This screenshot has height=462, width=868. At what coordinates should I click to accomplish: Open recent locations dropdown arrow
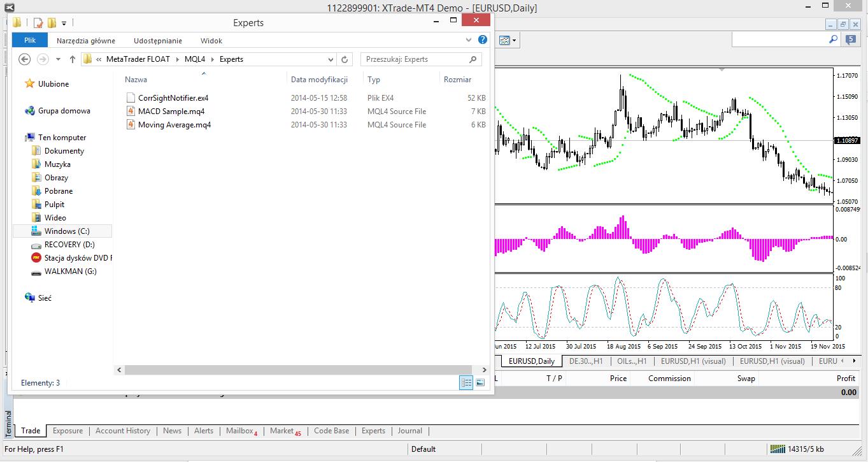click(x=58, y=59)
